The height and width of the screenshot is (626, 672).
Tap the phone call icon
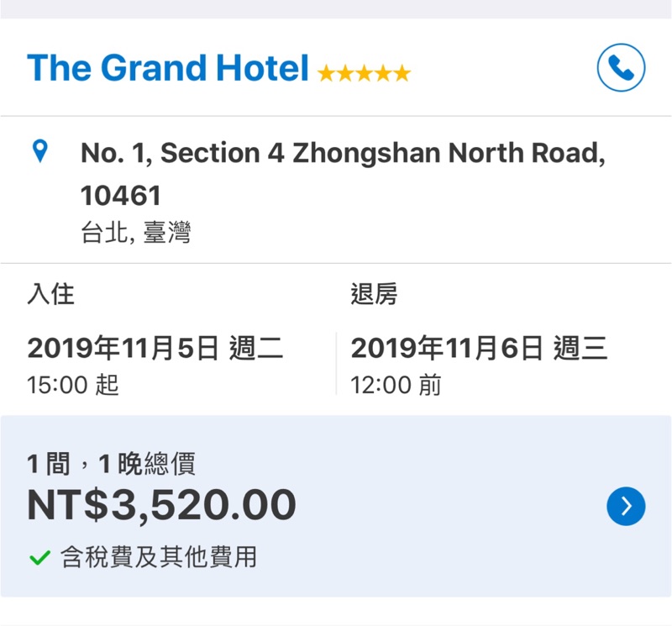(621, 67)
